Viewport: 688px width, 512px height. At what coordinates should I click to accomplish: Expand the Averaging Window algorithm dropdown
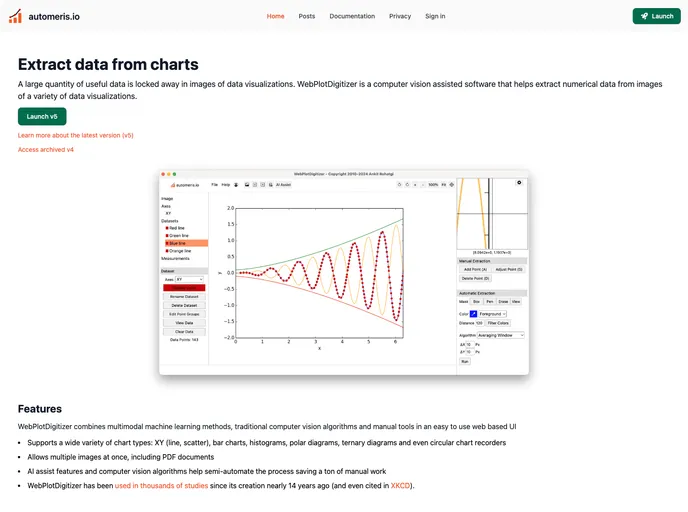coord(501,336)
